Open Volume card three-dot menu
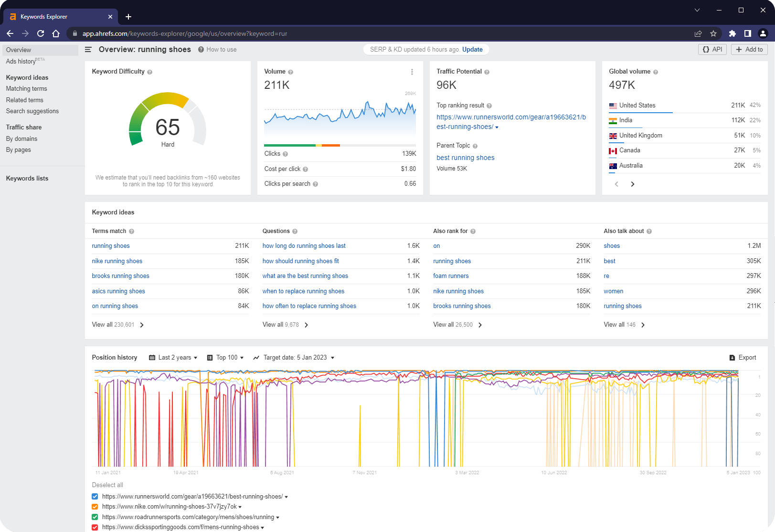Viewport: 775px width, 532px height. [412, 72]
